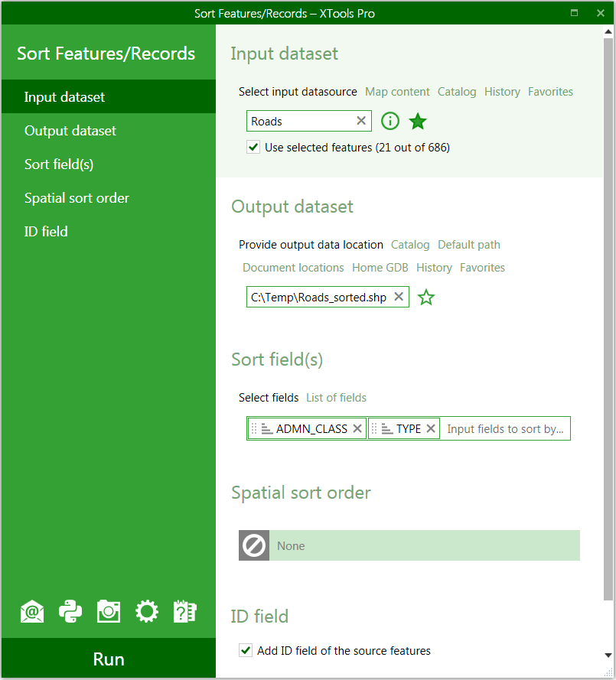The width and height of the screenshot is (616, 680).
Task: Open Map content input source link
Action: click(x=397, y=92)
